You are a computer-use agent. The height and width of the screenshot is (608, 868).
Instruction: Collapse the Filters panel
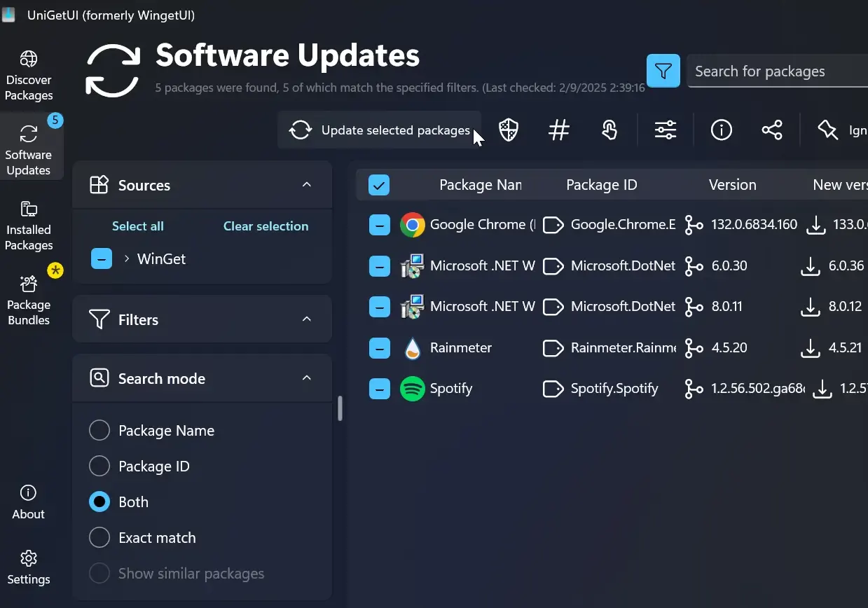point(306,319)
